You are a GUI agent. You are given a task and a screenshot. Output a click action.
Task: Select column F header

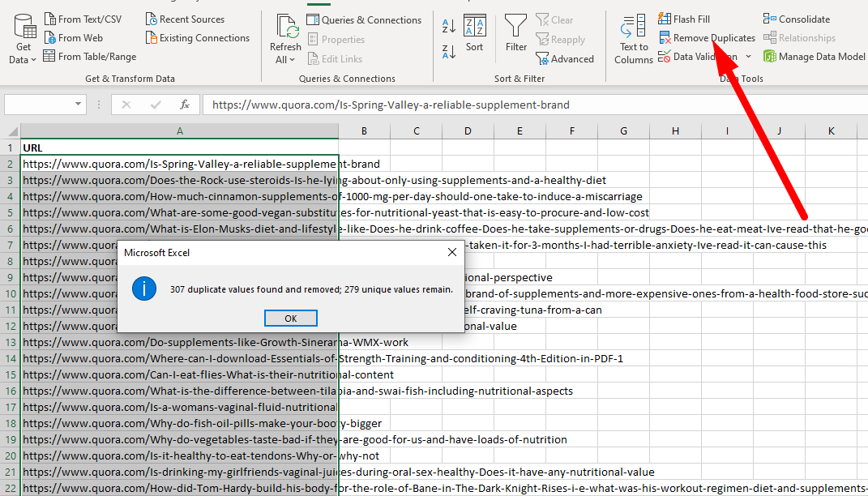[x=572, y=131]
